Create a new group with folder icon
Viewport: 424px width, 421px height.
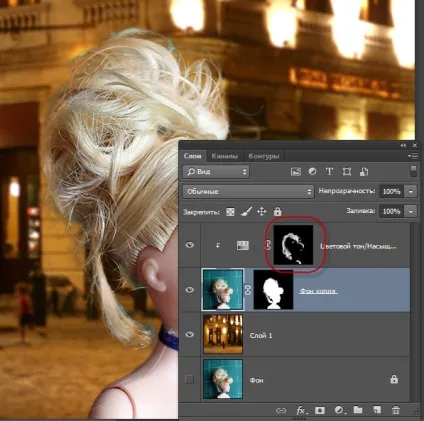click(x=358, y=410)
